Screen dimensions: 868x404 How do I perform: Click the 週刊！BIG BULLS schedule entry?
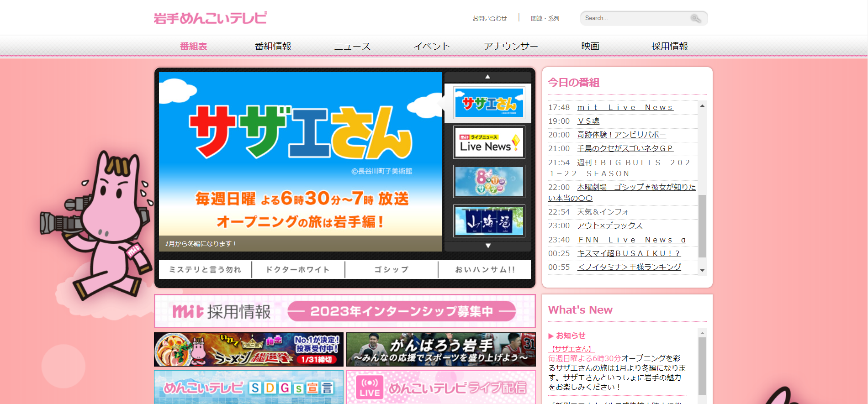click(x=620, y=168)
